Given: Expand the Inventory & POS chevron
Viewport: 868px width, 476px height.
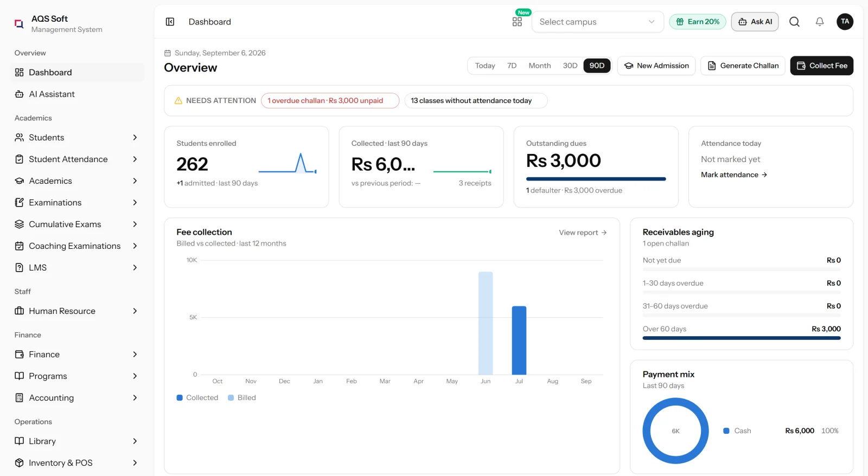Looking at the screenshot, I should (x=135, y=463).
